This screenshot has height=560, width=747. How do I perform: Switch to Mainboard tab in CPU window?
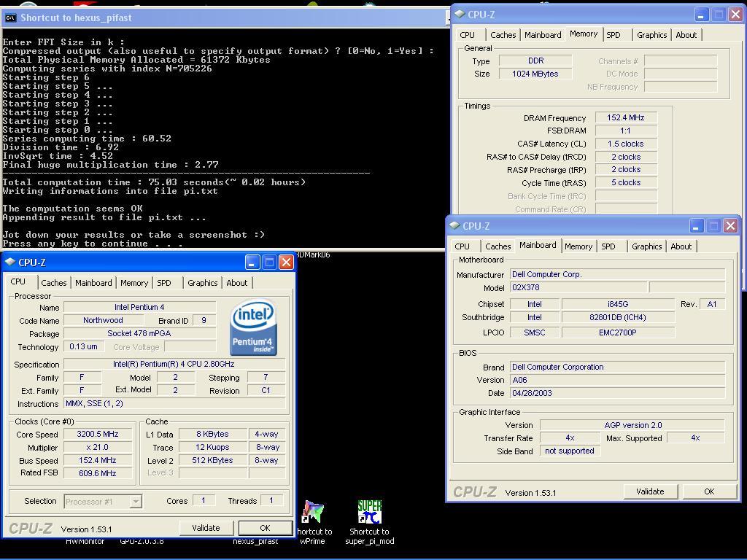(93, 283)
